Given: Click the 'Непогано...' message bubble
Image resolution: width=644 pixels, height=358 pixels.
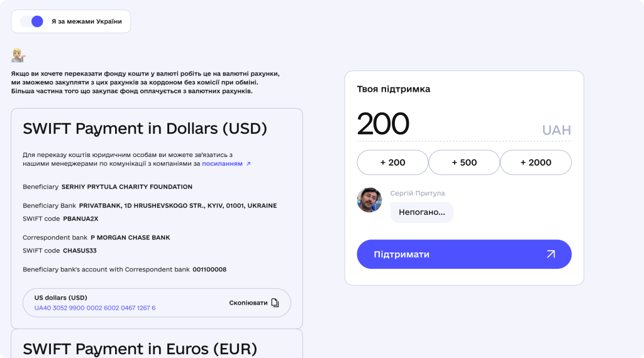Looking at the screenshot, I should tap(422, 212).
